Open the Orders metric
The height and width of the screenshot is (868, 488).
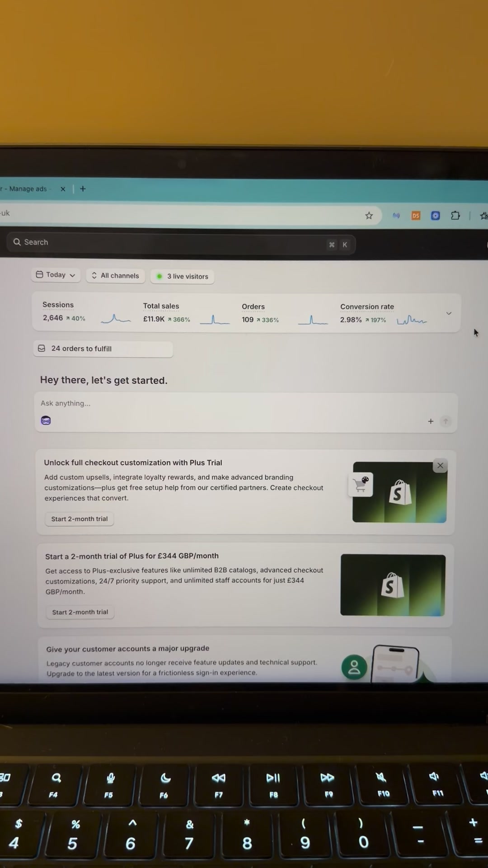[260, 313]
